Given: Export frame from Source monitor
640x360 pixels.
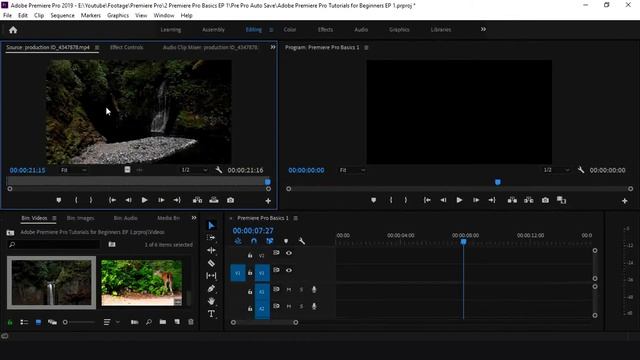Looking at the screenshot, I should point(231,200).
